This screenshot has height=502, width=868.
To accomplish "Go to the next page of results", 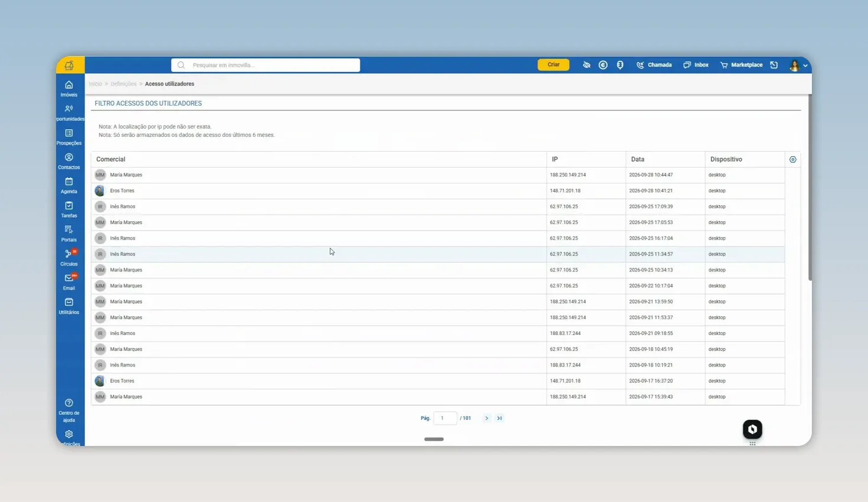I will pyautogui.click(x=487, y=418).
